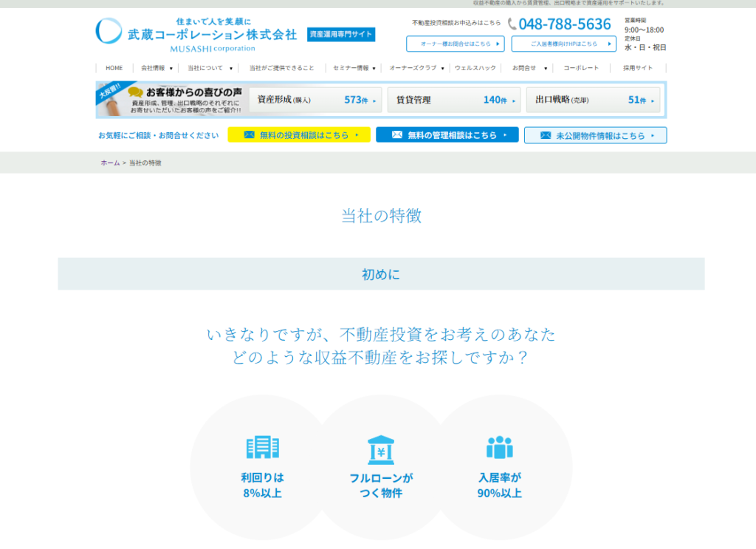Click the オーナー様お問合せはこちら button
This screenshot has height=549, width=756.
454,44
